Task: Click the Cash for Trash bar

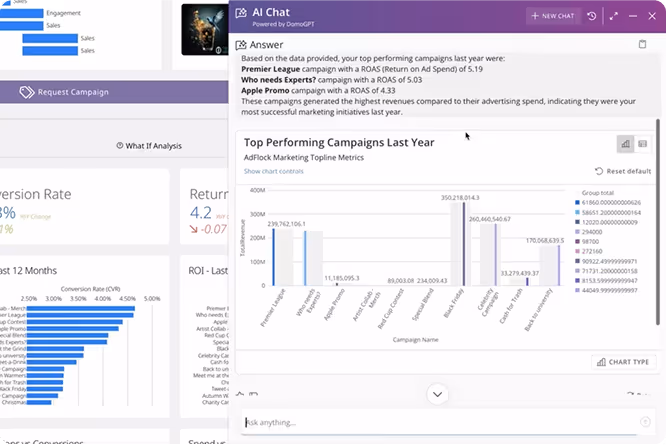Action: tap(527, 281)
